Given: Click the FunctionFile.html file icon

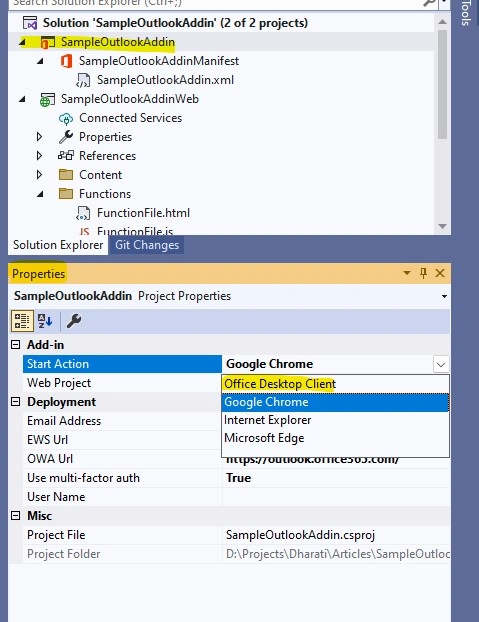Looking at the screenshot, I should [x=83, y=213].
